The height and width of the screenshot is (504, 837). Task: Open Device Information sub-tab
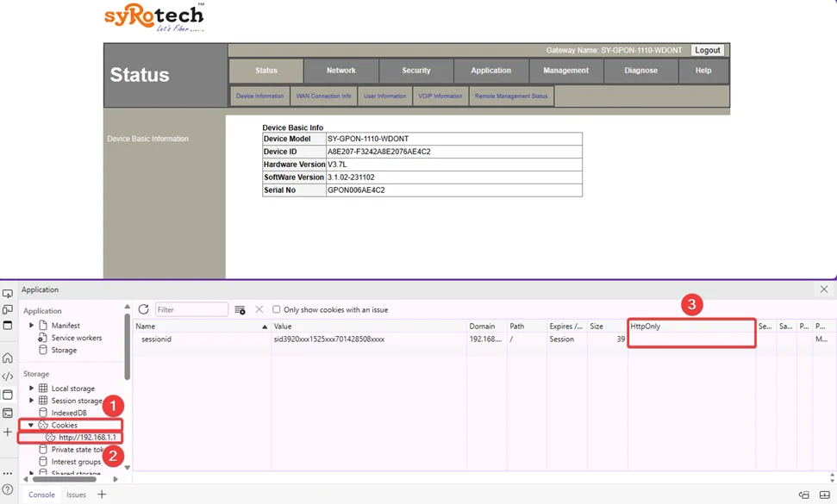pyautogui.click(x=260, y=96)
